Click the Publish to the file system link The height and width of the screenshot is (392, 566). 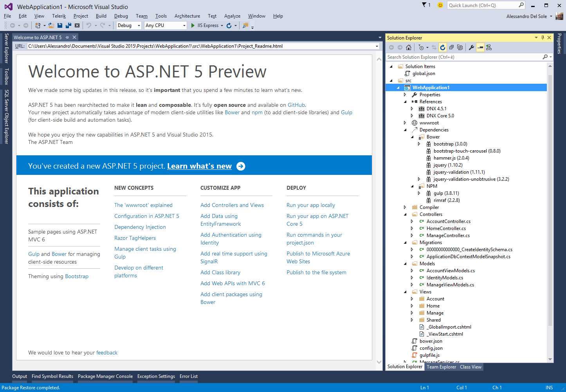tap(316, 272)
